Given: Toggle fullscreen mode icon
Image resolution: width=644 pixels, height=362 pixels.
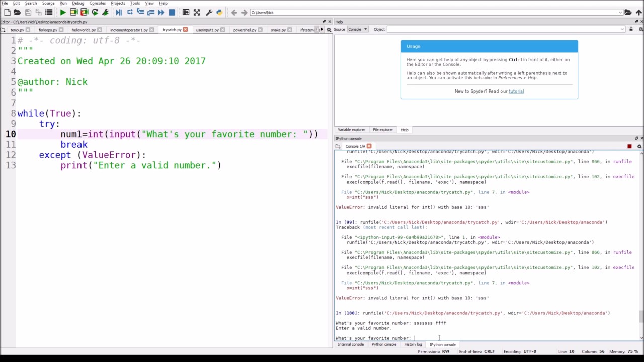Looking at the screenshot, I should coord(197,12).
